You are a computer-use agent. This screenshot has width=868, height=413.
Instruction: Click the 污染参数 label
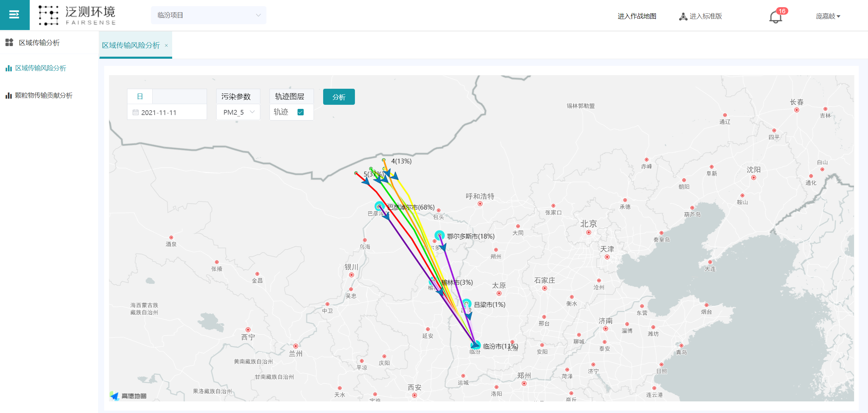(236, 97)
